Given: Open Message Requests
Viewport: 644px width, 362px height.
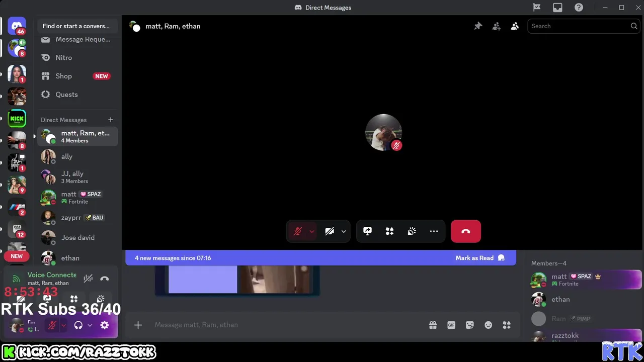Looking at the screenshot, I should pos(77,39).
